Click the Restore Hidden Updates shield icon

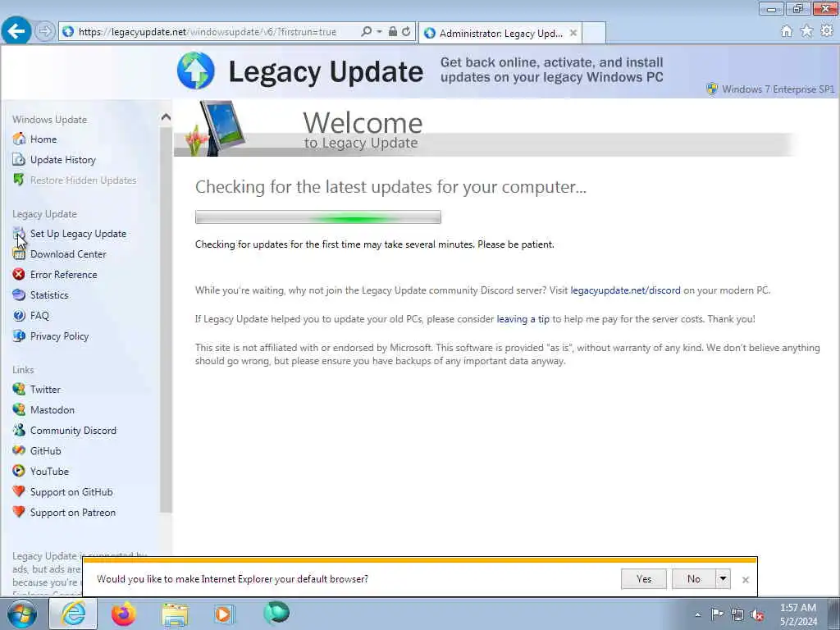click(x=19, y=180)
